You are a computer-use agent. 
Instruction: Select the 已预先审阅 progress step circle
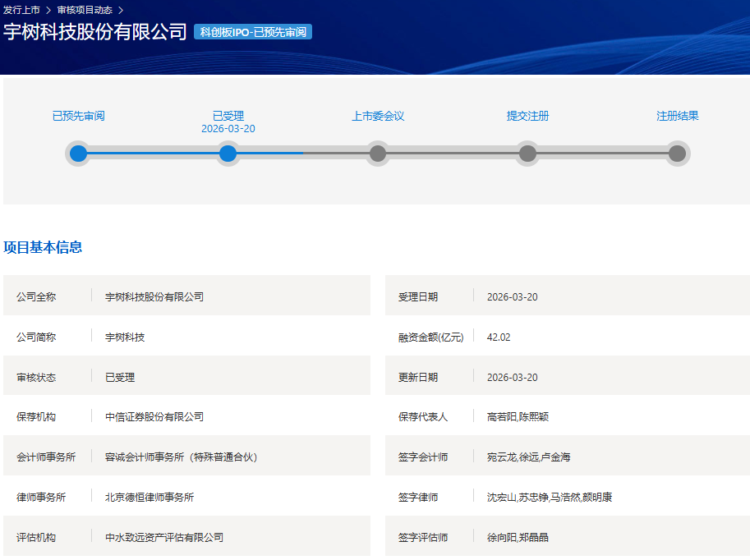pyautogui.click(x=78, y=154)
